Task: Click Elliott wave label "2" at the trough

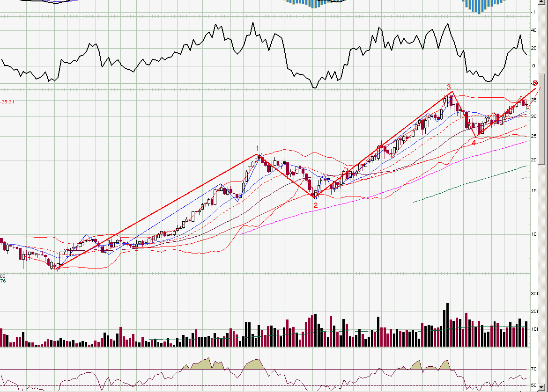Action: (316, 206)
